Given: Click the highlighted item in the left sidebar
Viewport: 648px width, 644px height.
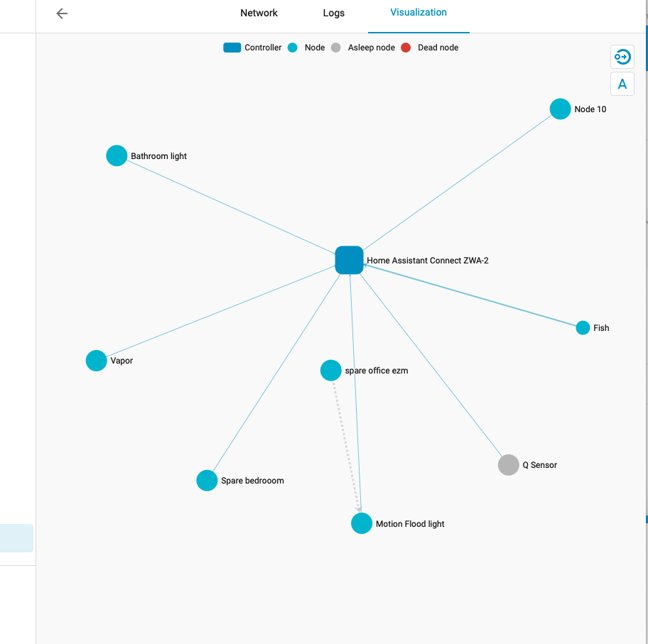Looking at the screenshot, I should pos(16,537).
